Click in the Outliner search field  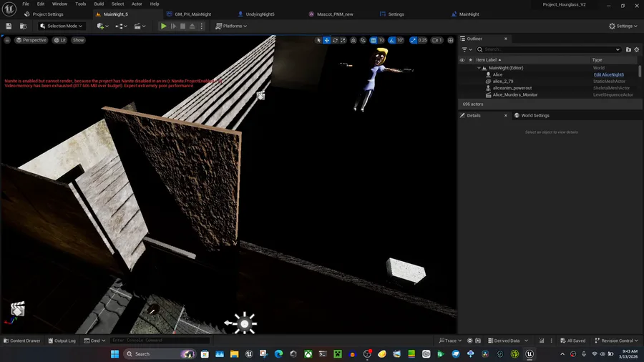[x=548, y=49]
